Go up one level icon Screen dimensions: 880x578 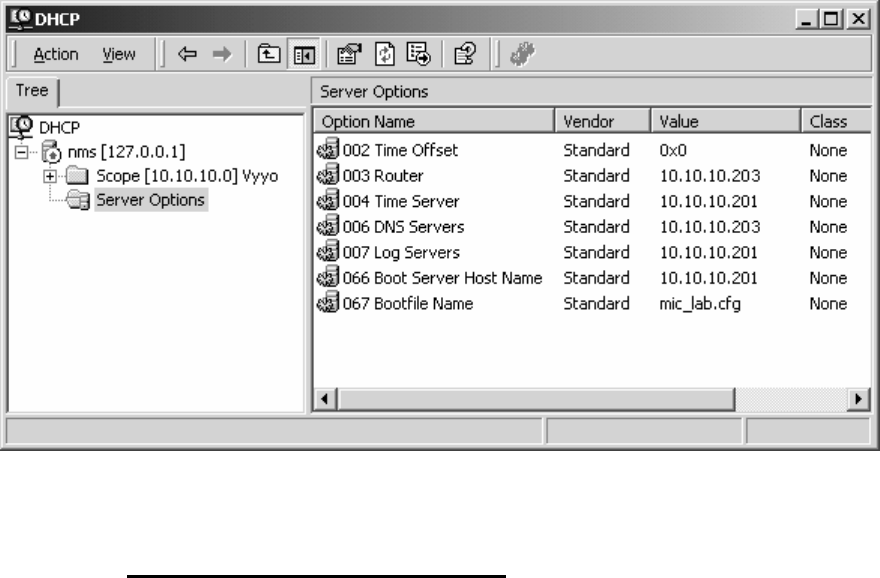pyautogui.click(x=269, y=54)
